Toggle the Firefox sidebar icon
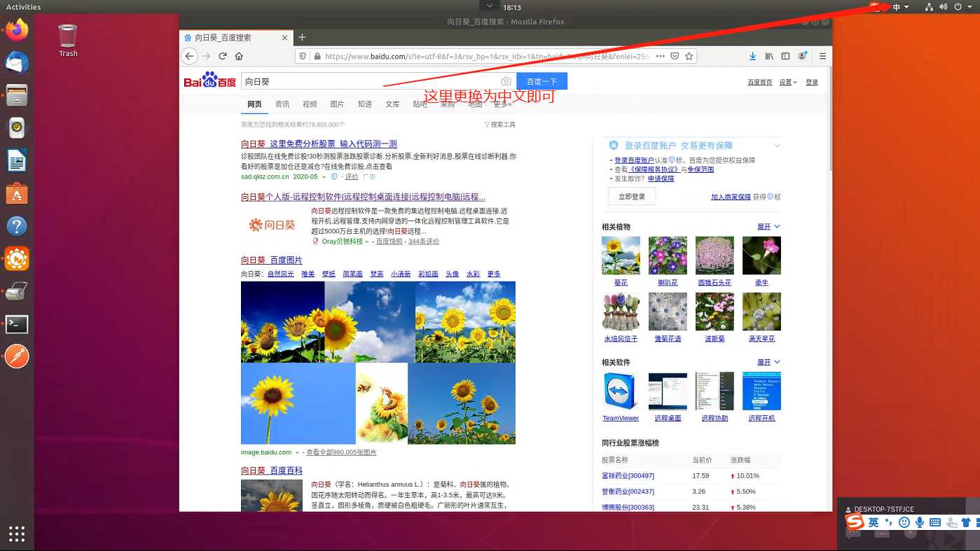 (x=785, y=56)
